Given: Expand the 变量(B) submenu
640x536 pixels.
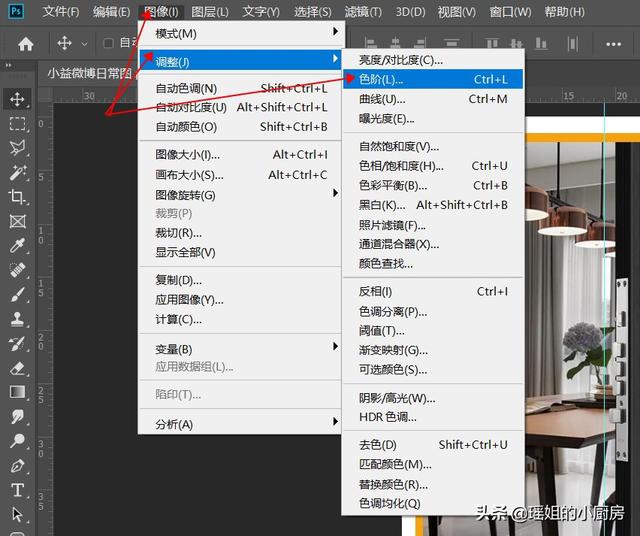Looking at the screenshot, I should point(241,349).
